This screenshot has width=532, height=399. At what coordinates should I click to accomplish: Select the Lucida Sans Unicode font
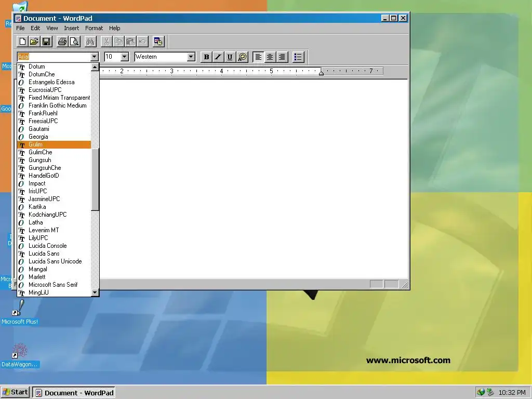54,262
